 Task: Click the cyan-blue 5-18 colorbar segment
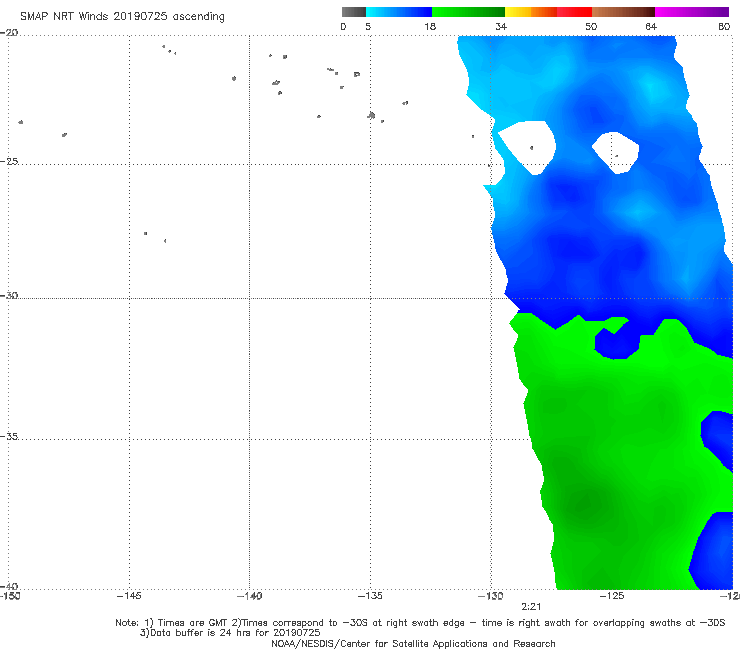pos(399,12)
